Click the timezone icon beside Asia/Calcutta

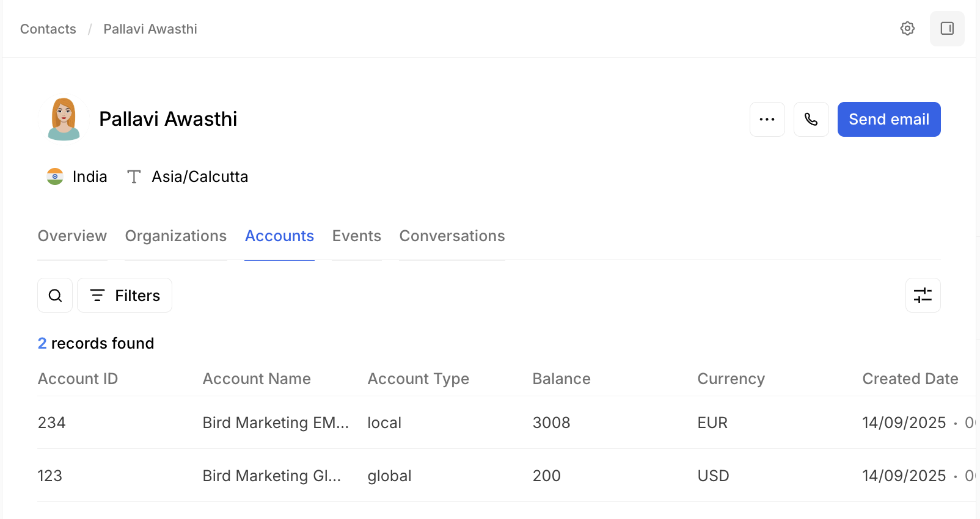coord(134,177)
